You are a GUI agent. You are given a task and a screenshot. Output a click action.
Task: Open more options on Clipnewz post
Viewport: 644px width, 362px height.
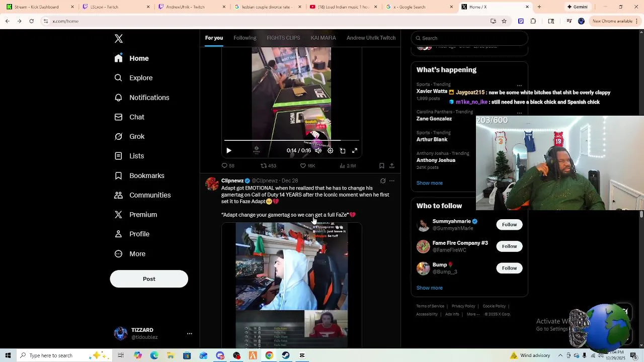coord(392,180)
